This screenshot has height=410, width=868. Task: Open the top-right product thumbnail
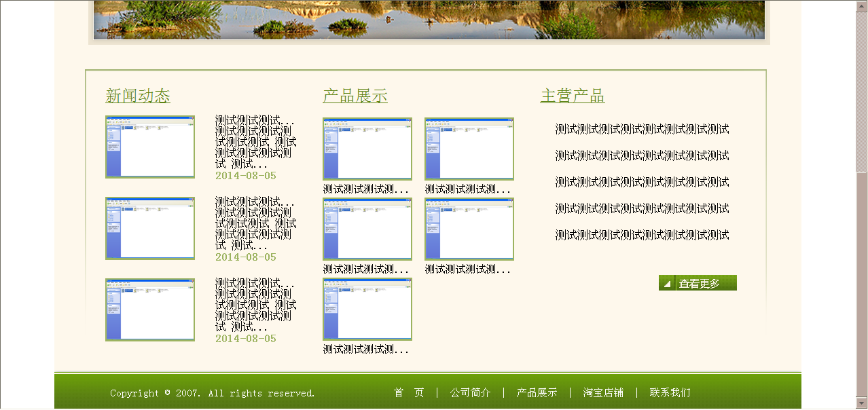pos(469,149)
